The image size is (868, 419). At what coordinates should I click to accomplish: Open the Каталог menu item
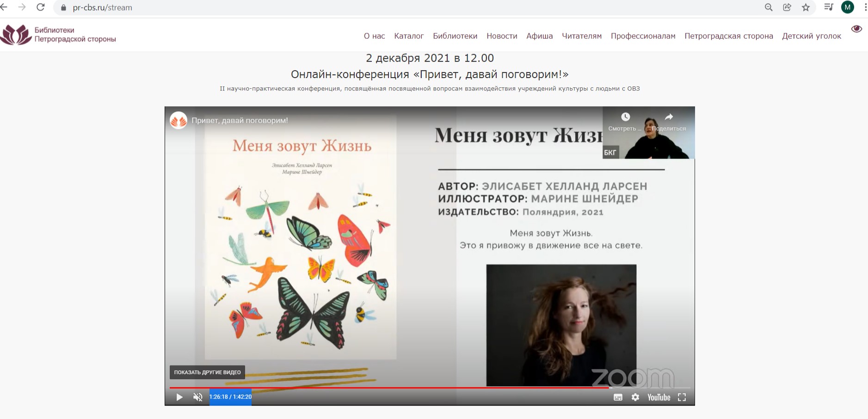coord(409,36)
